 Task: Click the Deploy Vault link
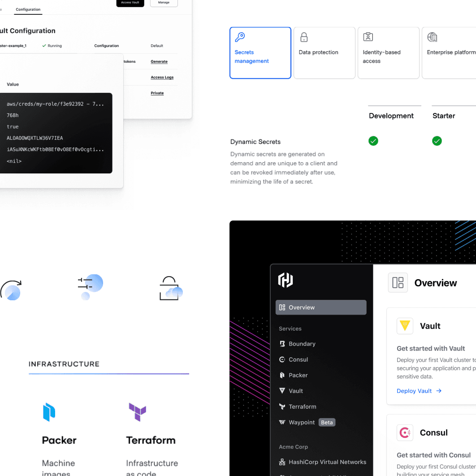pyautogui.click(x=414, y=391)
